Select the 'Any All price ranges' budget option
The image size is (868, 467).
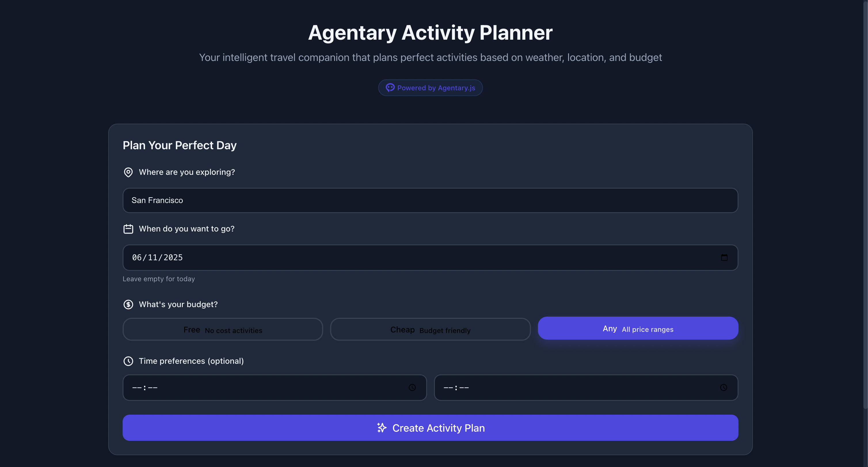point(638,328)
